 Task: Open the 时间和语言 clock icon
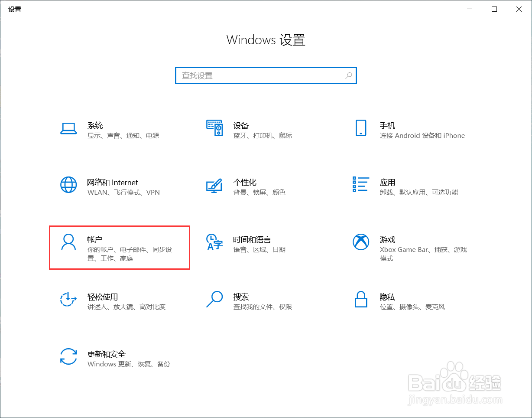pyautogui.click(x=214, y=242)
